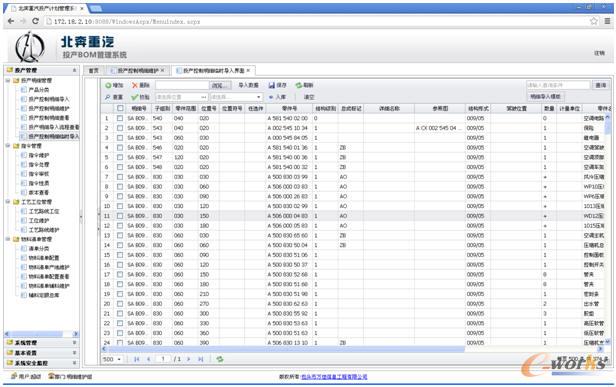The height and width of the screenshot is (387, 616).
Task: Click the green checkmark verify icon
Action: [x=135, y=97]
